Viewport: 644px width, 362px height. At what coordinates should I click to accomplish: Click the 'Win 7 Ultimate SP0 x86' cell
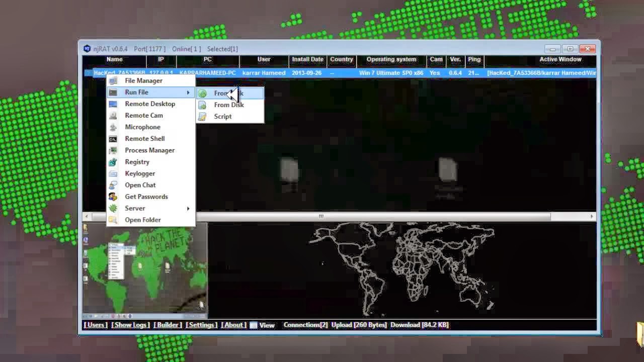[391, 73]
